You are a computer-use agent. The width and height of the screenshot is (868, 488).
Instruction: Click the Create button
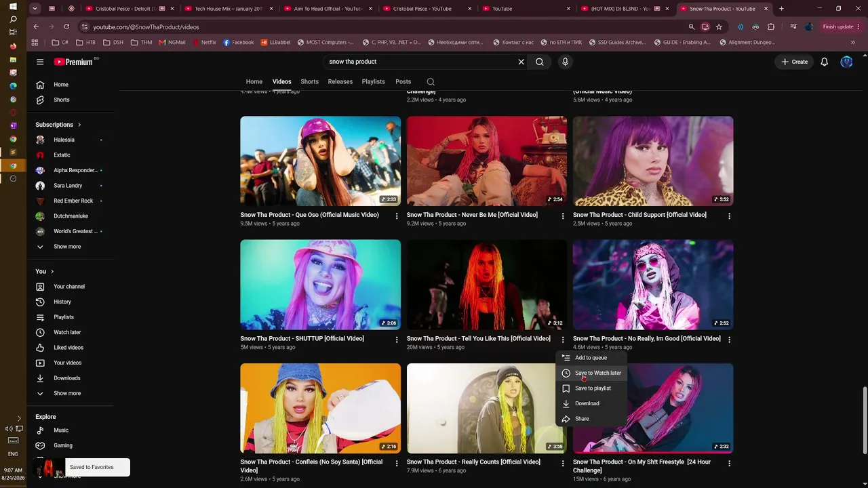[795, 62]
